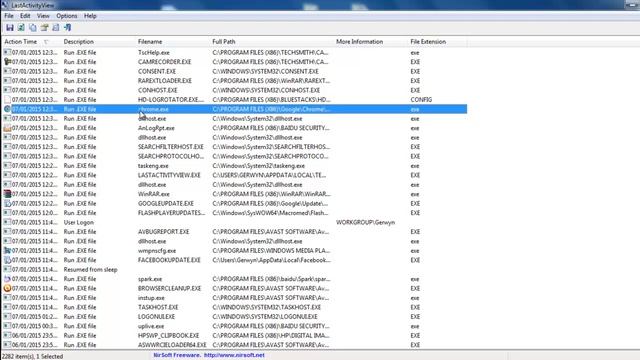Click the icon on the LOGONUI.EXE row
The height and width of the screenshot is (360, 640).
point(7,316)
